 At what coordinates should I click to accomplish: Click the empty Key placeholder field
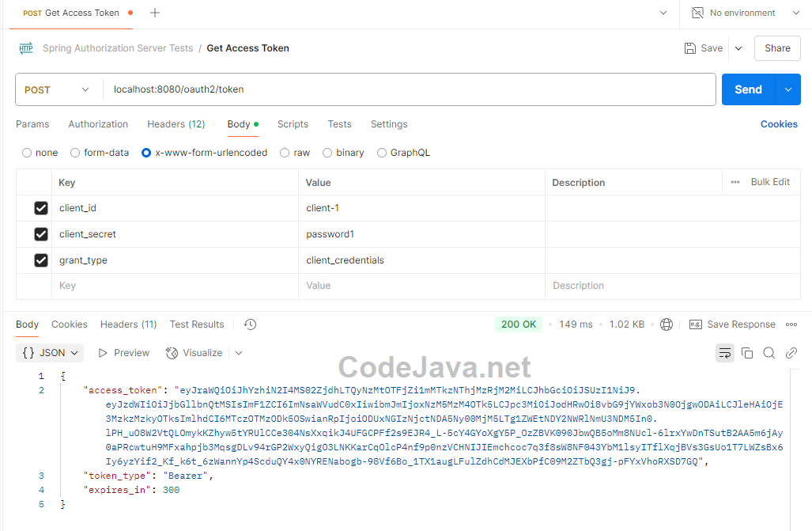pos(175,286)
